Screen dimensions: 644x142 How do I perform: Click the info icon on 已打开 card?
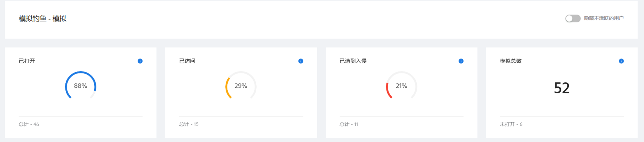pos(140,61)
